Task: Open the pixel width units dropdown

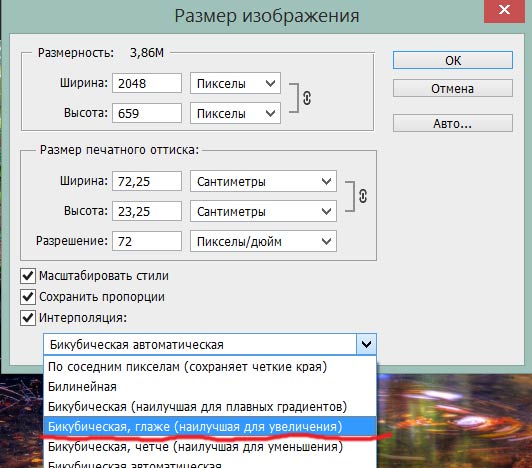Action: point(235,83)
